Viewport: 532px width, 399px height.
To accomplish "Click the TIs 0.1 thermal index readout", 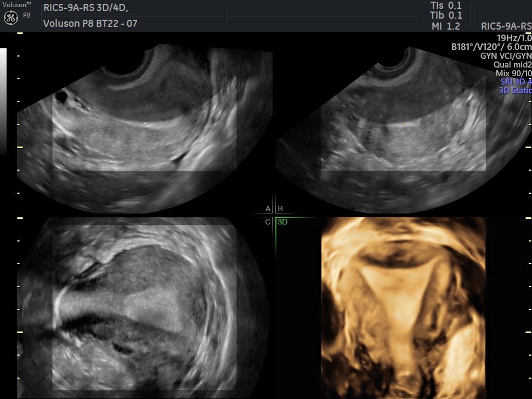I will point(446,5).
